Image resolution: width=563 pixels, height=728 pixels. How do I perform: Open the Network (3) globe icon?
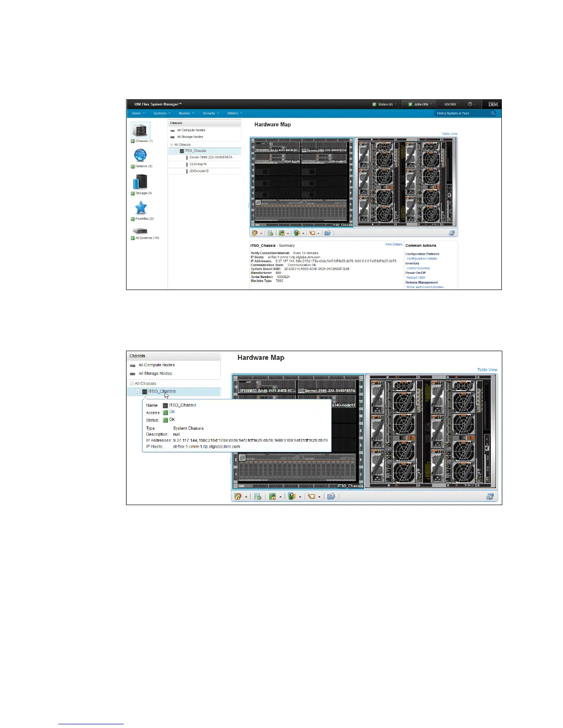point(140,155)
